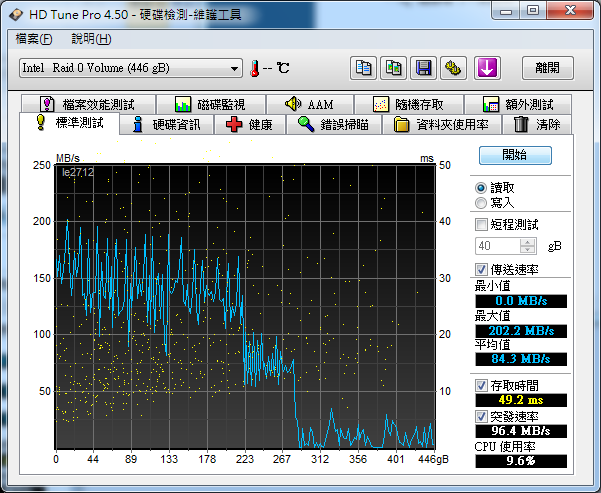Click the copy text to clipboard icon

point(364,68)
